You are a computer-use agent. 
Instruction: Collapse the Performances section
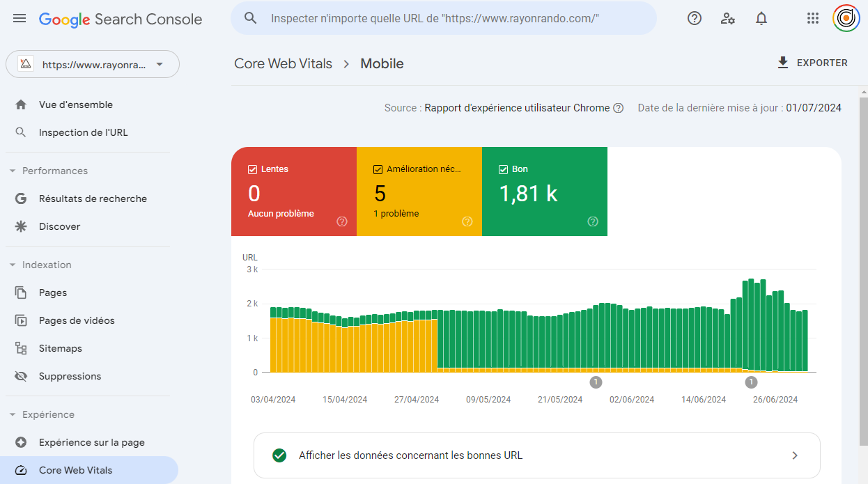point(13,171)
